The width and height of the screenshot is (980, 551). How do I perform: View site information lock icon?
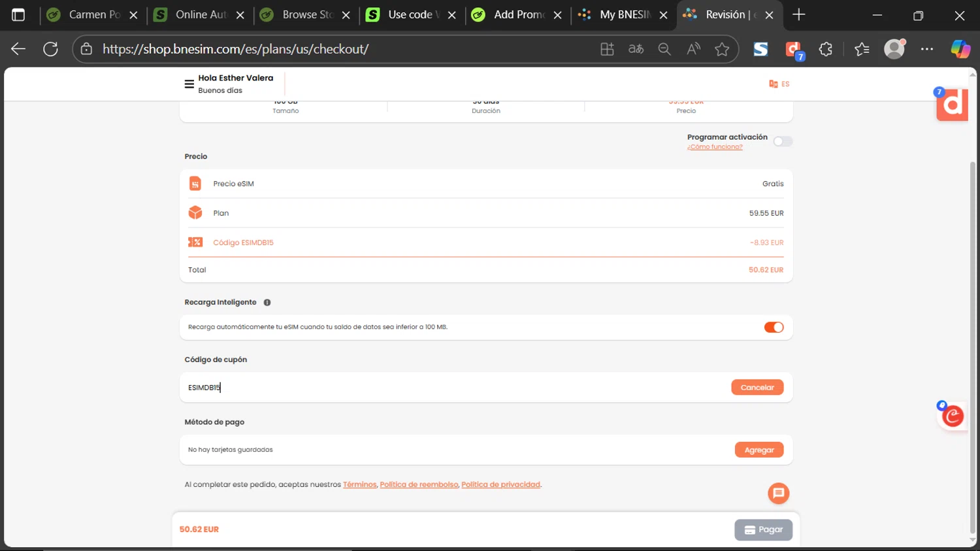pyautogui.click(x=86, y=49)
